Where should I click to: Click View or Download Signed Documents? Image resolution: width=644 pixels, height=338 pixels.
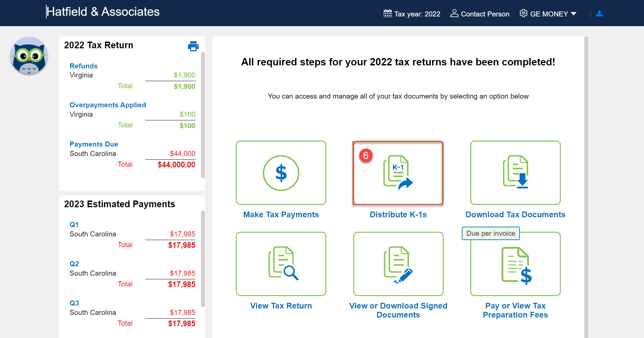[398, 310]
